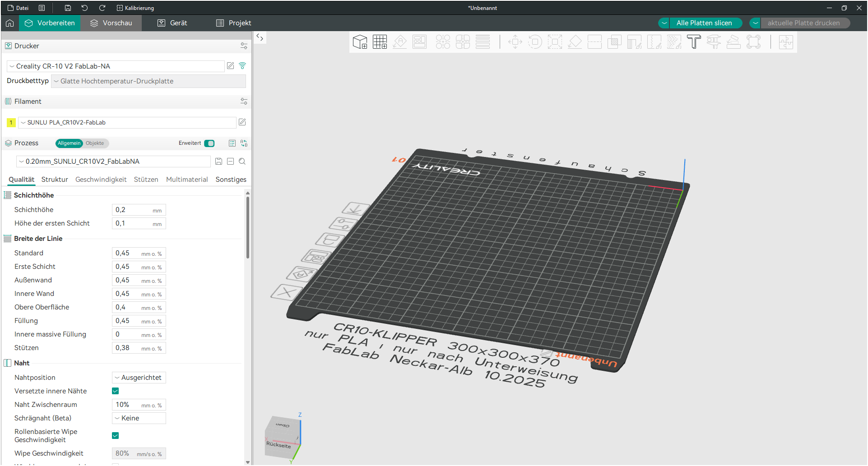Open the Mesh boolean tool
Screen dimensions: 868x466
614,42
